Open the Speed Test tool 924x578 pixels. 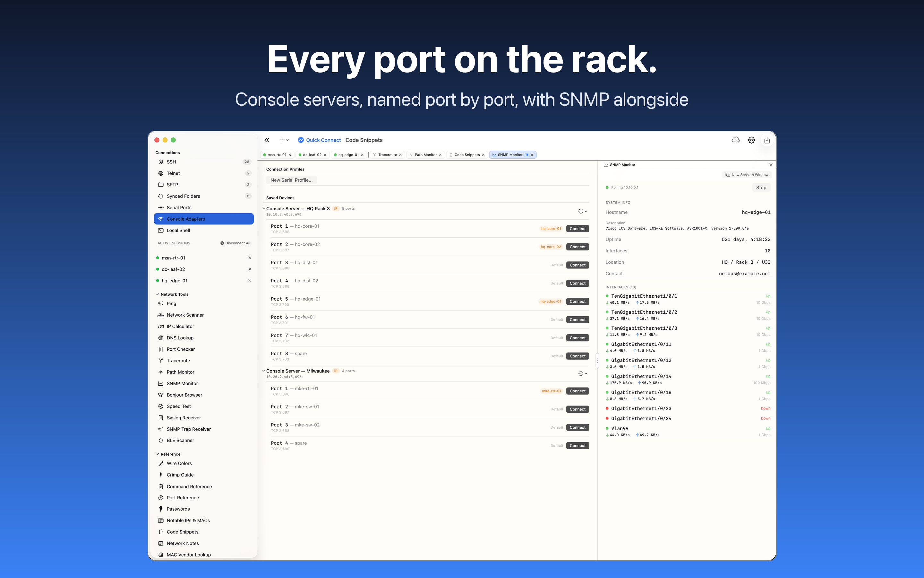click(x=204, y=406)
